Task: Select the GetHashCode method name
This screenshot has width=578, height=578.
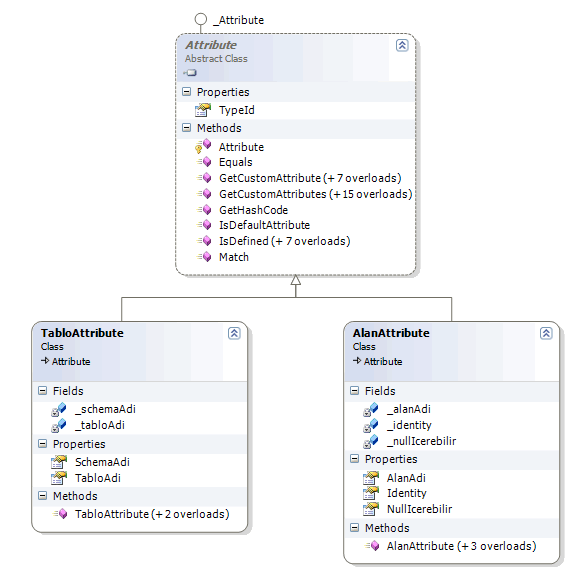Action: pos(254,210)
